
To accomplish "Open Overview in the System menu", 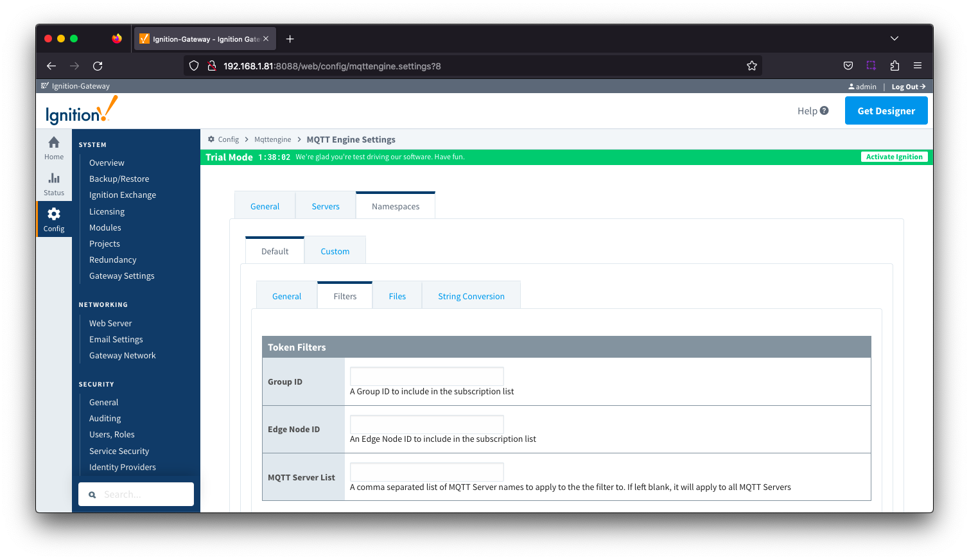I will click(x=107, y=162).
